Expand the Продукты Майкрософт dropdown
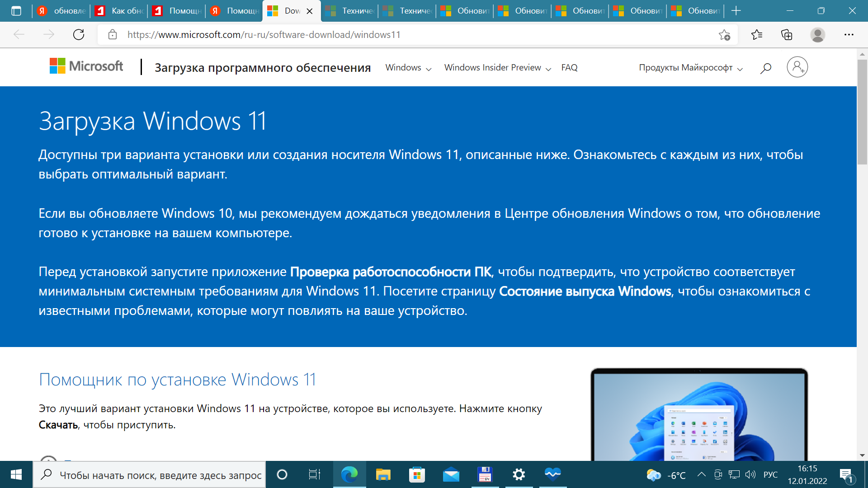 (691, 68)
